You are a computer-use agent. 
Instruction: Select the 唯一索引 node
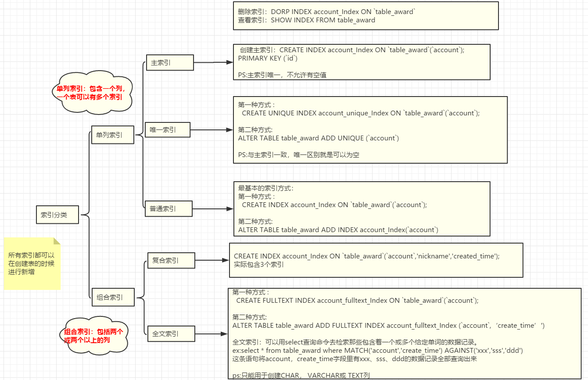pyautogui.click(x=167, y=129)
